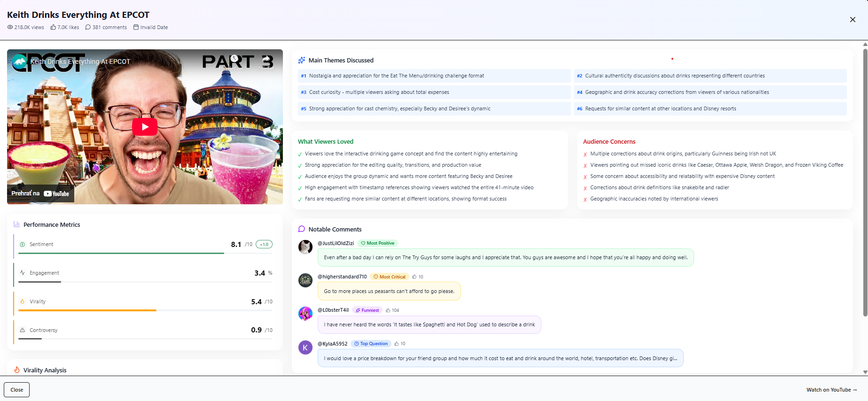Click @higherstandard710's avatar

pyautogui.click(x=305, y=280)
